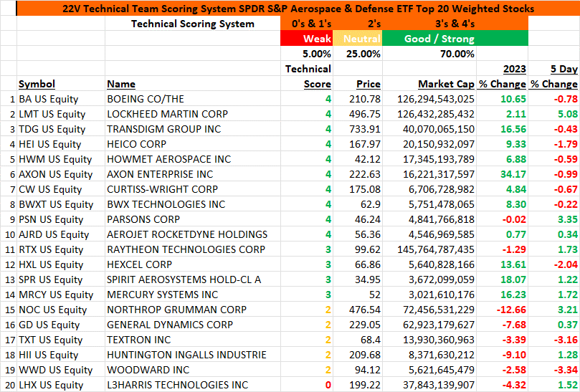Select the 5.00% weak percentage cell

click(x=307, y=54)
